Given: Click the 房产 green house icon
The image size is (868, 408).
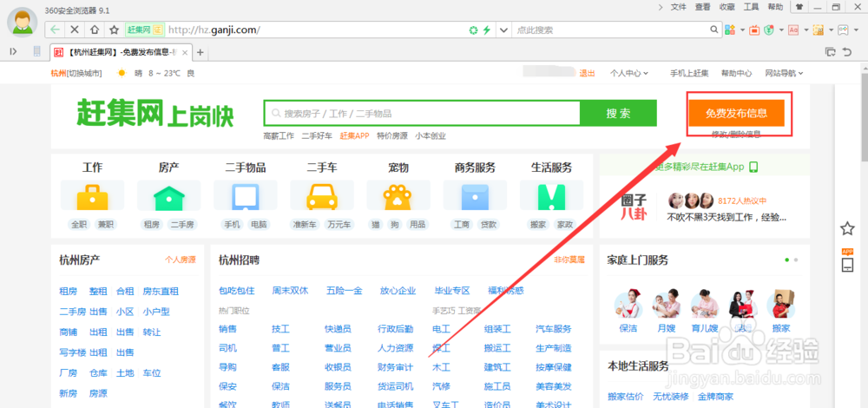Looking at the screenshot, I should tap(169, 196).
